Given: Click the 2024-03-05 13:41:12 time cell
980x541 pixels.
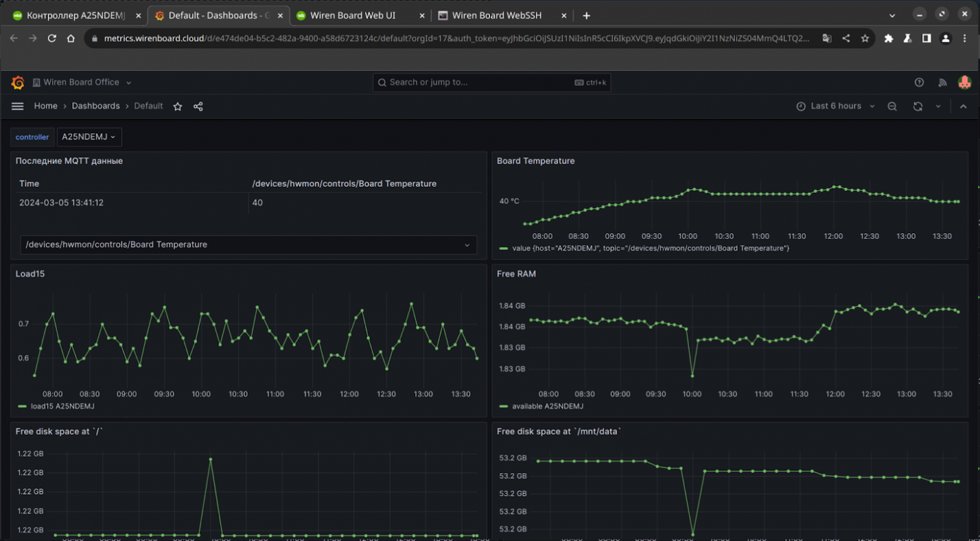Looking at the screenshot, I should (62, 202).
